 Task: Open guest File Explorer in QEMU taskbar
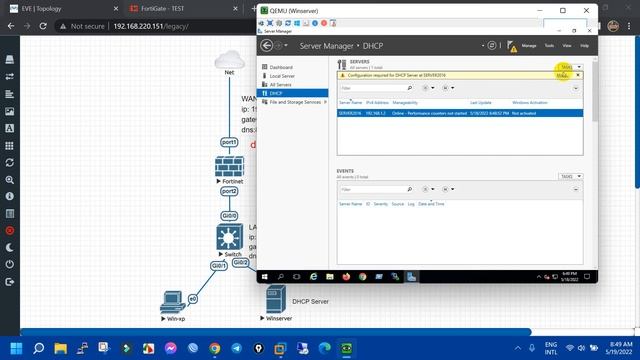click(x=330, y=277)
